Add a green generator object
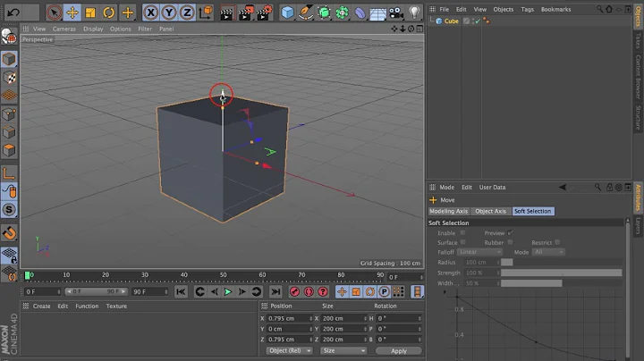This screenshot has height=361, width=644. [324, 13]
